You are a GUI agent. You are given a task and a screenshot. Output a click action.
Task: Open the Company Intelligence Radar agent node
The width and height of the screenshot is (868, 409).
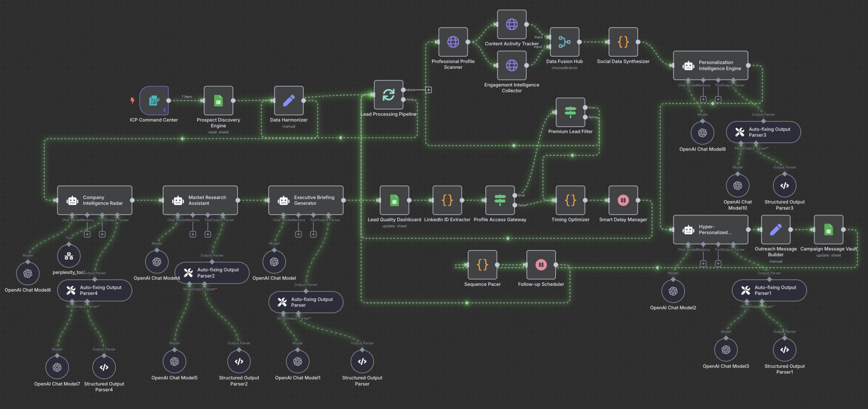pos(94,200)
